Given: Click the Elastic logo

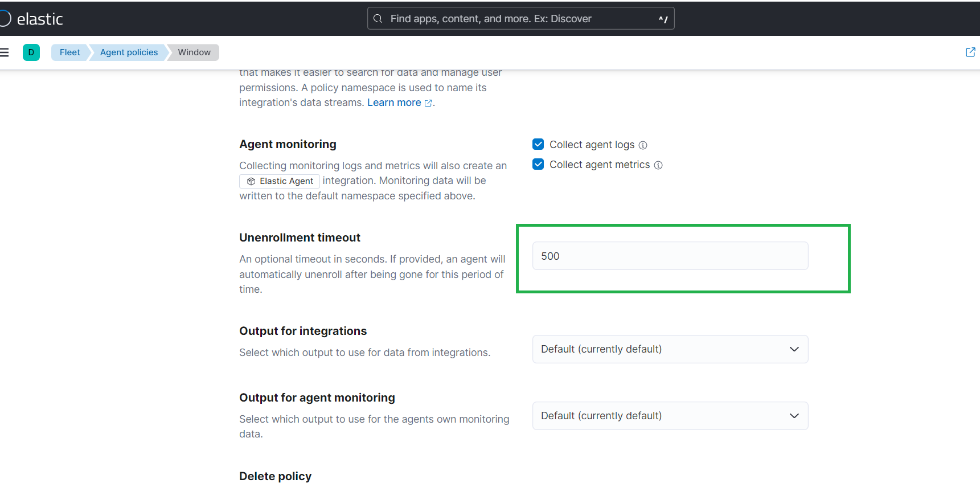Looking at the screenshot, I should point(33,19).
